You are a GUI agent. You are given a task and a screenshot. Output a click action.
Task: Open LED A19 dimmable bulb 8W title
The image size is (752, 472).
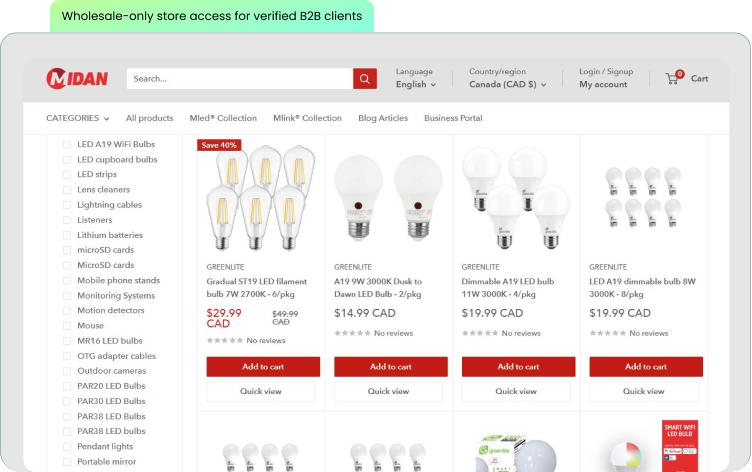point(642,288)
